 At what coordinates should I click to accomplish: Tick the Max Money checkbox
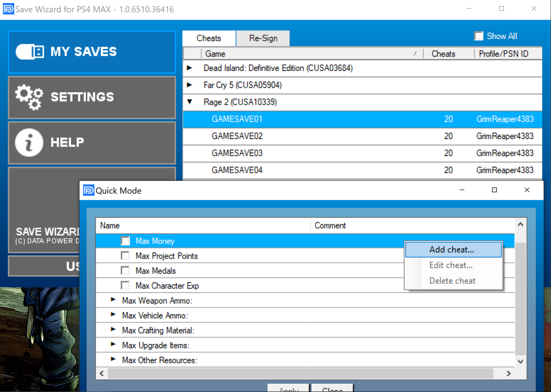coord(125,241)
